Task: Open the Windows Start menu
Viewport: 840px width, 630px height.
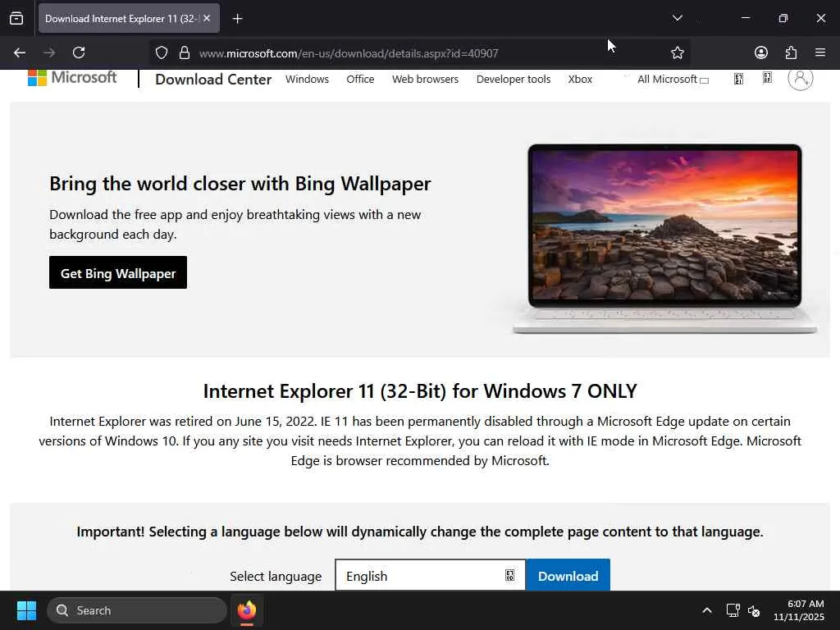Action: (26, 610)
